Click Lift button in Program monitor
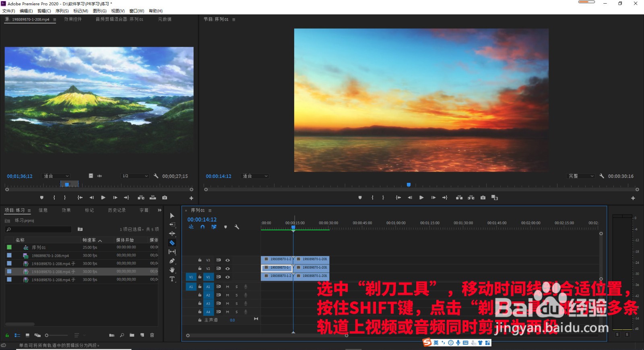 tap(459, 198)
